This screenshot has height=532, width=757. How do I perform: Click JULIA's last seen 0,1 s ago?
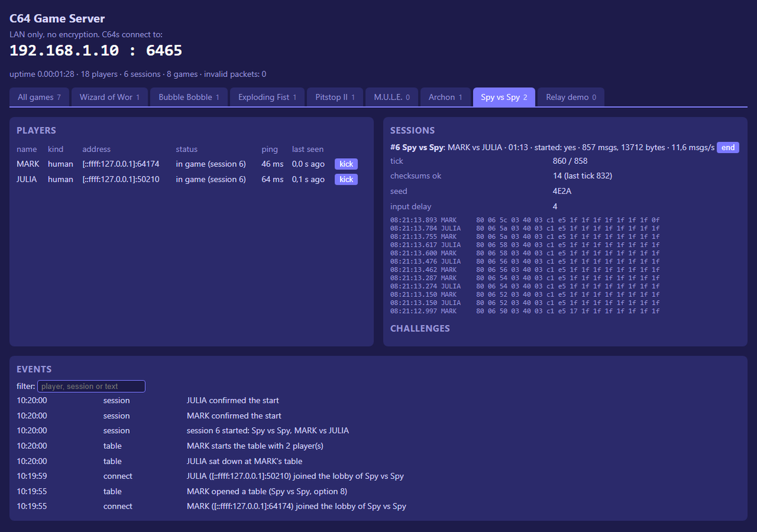(x=308, y=179)
